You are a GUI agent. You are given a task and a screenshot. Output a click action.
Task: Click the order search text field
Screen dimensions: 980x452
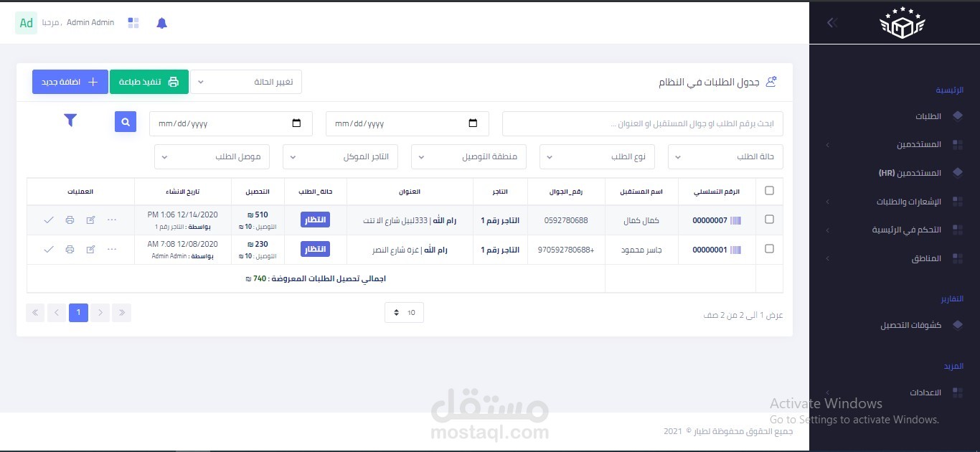(x=643, y=123)
